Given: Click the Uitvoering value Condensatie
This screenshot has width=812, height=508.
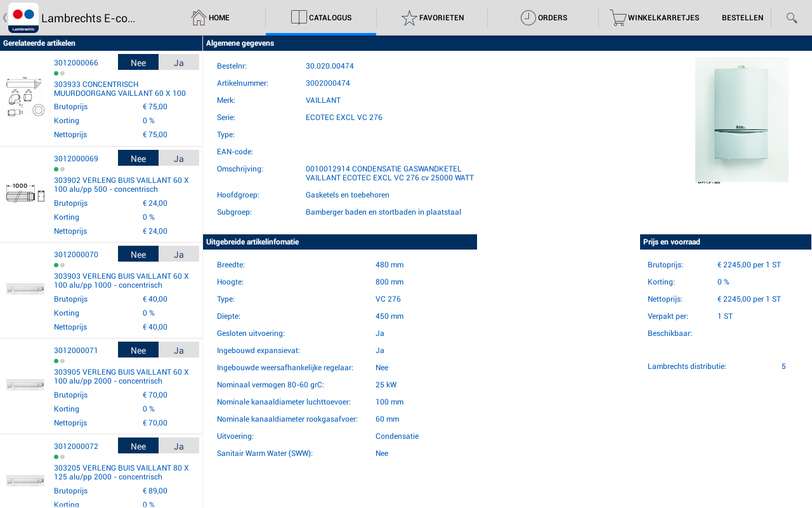Looking at the screenshot, I should pyautogui.click(x=397, y=436).
